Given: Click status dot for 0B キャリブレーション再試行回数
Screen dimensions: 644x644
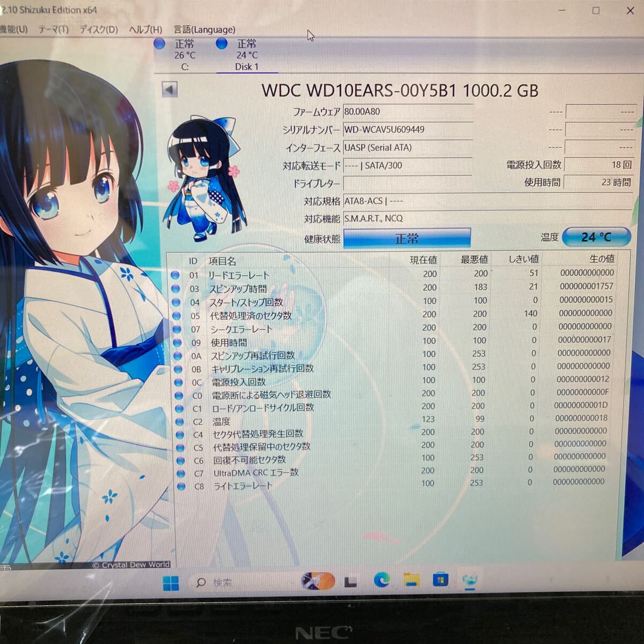Looking at the screenshot, I should click(x=178, y=369).
